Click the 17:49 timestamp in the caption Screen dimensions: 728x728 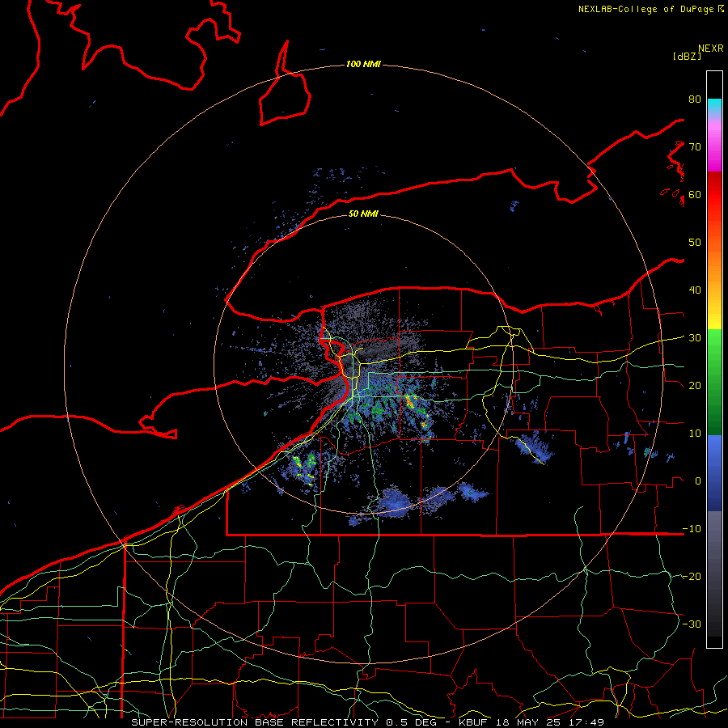586,722
